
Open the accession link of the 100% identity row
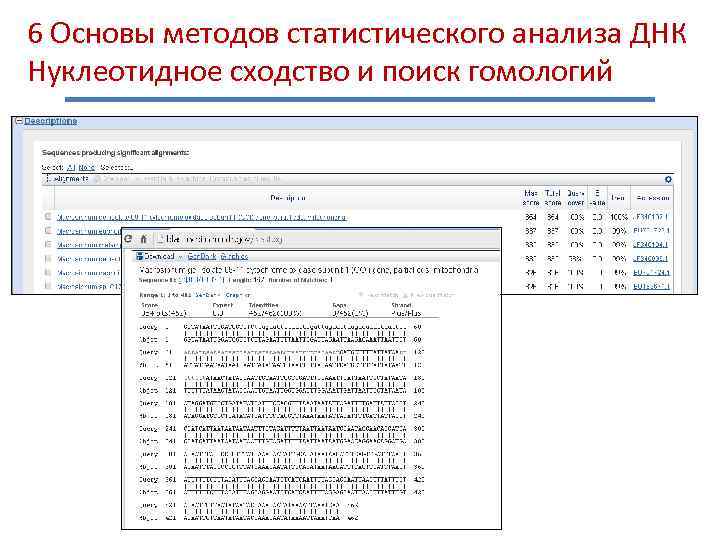click(x=650, y=217)
